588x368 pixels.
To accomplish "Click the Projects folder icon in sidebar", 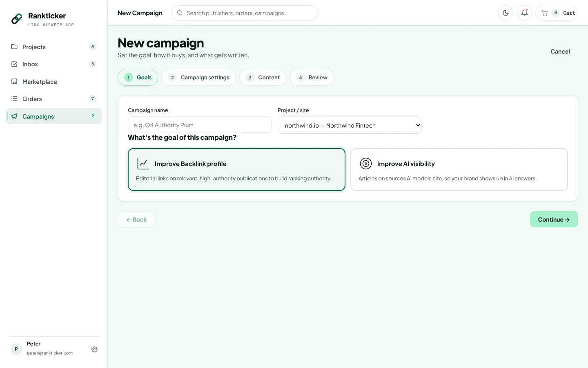I will 14,47.
